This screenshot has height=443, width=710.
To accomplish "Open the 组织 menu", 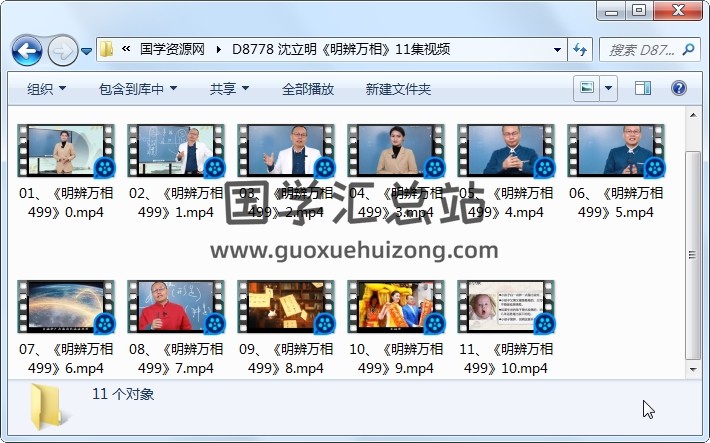I will click(46, 89).
